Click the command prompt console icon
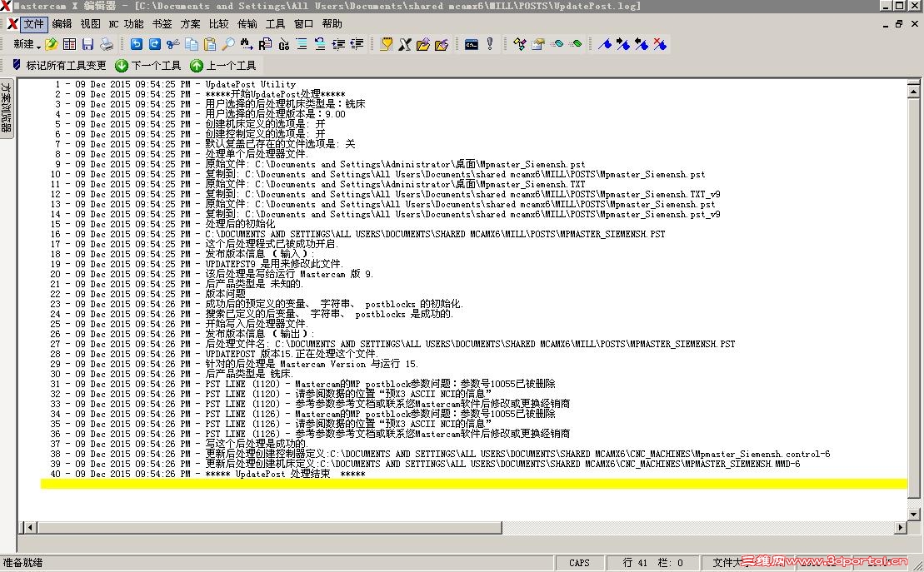 click(x=472, y=44)
